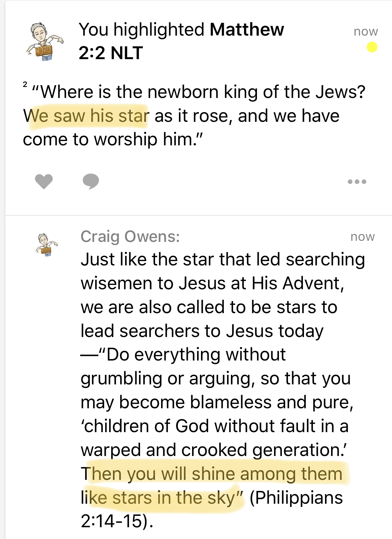
Task: Open the Matthew 2:2 NLT reference
Action: coord(182,41)
